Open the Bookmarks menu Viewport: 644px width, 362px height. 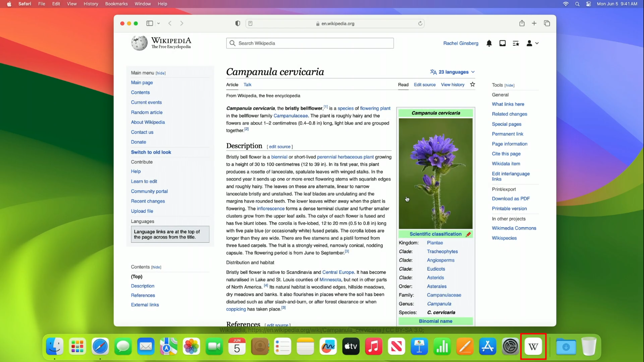[x=116, y=4]
